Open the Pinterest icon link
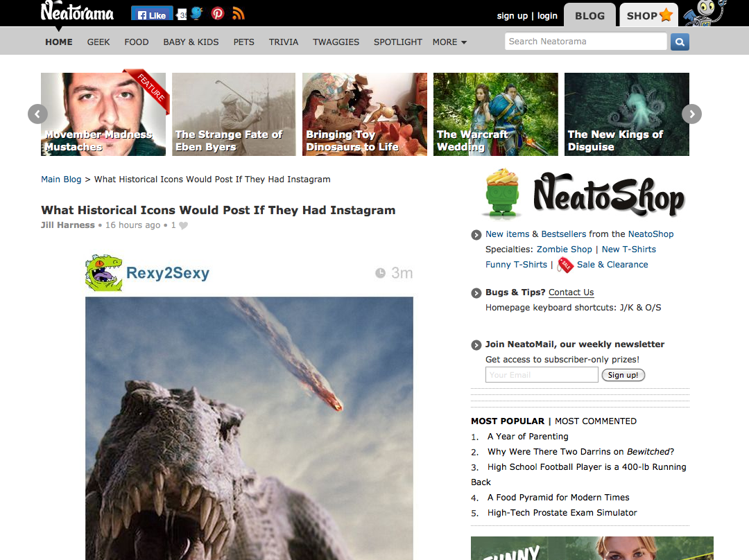Viewport: 749px width, 560px height. pyautogui.click(x=218, y=14)
